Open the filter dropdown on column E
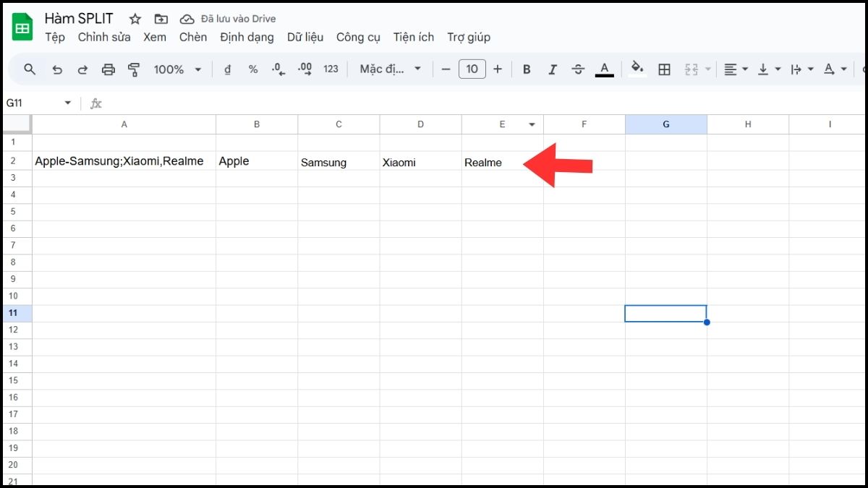This screenshot has height=488, width=868. (x=532, y=124)
